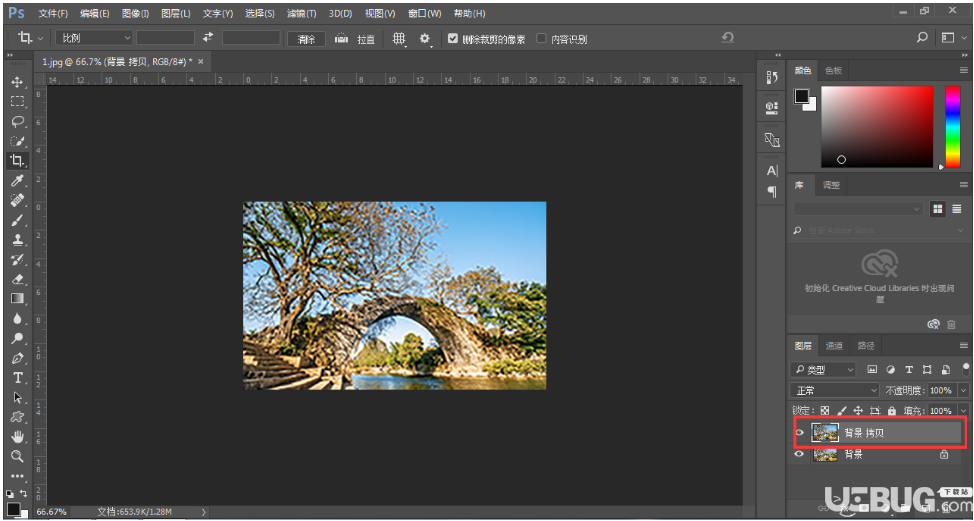Filter layers by pixel layers
The width and height of the screenshot is (974, 521).
click(x=872, y=369)
